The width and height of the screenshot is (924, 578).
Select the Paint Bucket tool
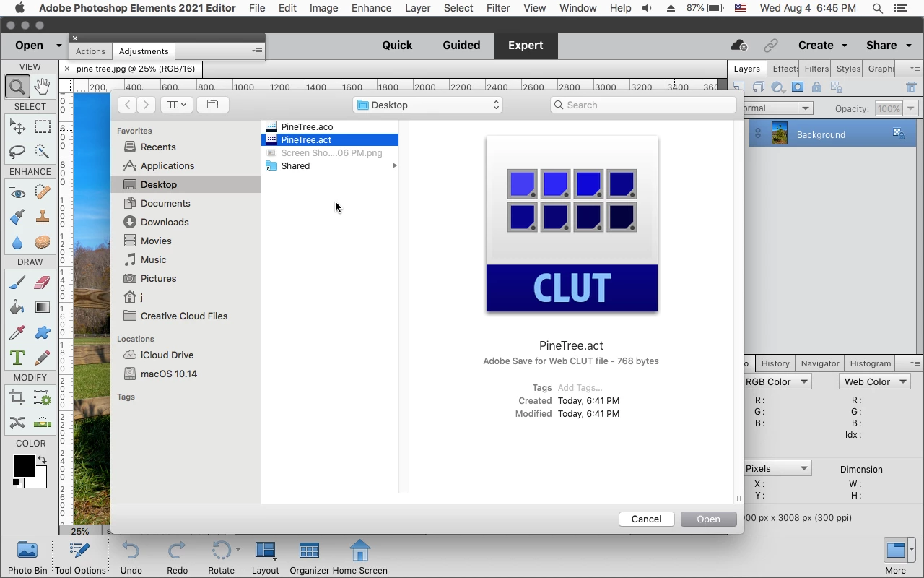(x=17, y=307)
